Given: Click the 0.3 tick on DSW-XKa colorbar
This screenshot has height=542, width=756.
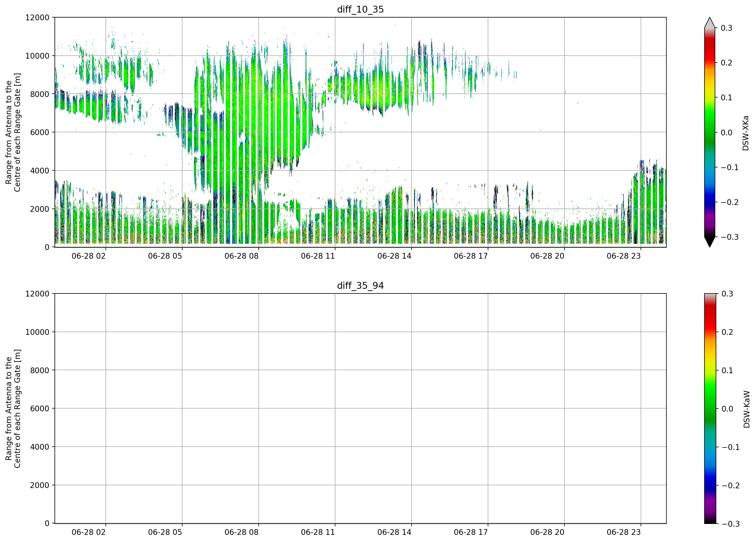Looking at the screenshot, I should pos(726,28).
